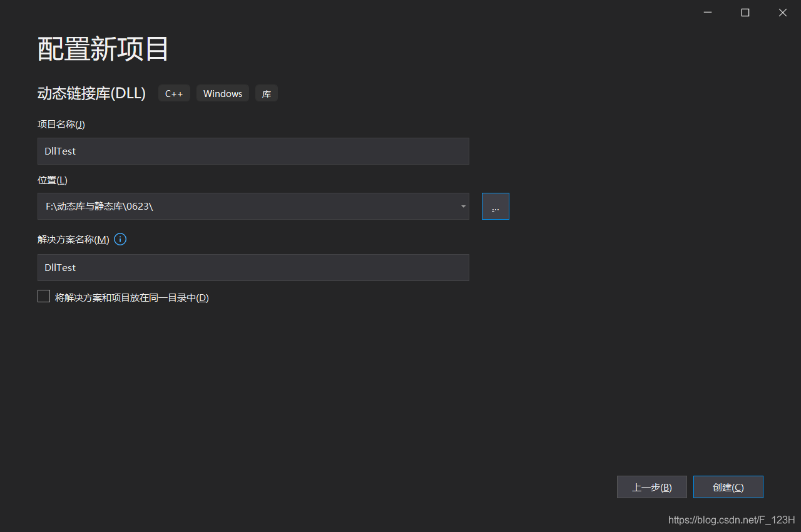Click the 库 tag label
This screenshot has height=532, width=801.
click(x=267, y=93)
